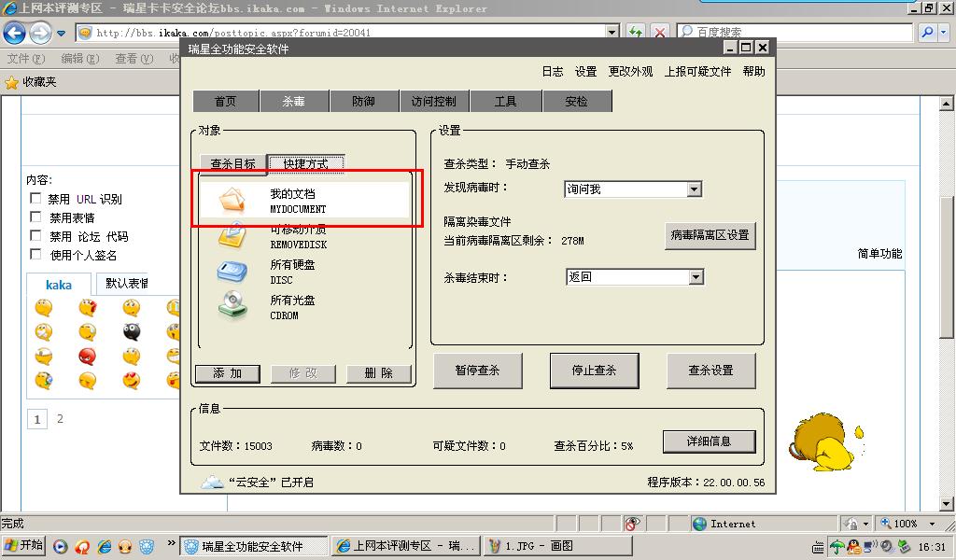956x560 pixels.
Task: Pause scanning with 暂停查杀
Action: [x=477, y=371]
